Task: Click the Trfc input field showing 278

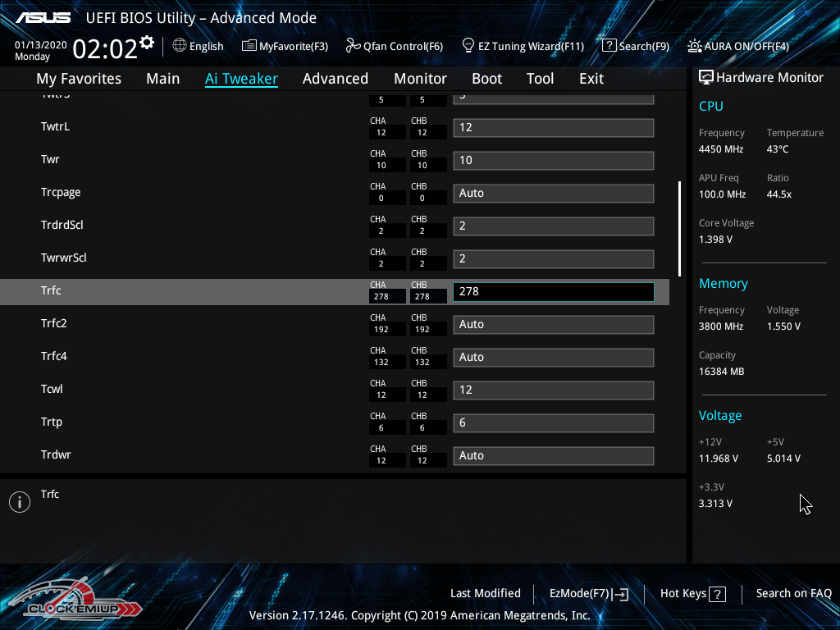Action: [x=553, y=292]
